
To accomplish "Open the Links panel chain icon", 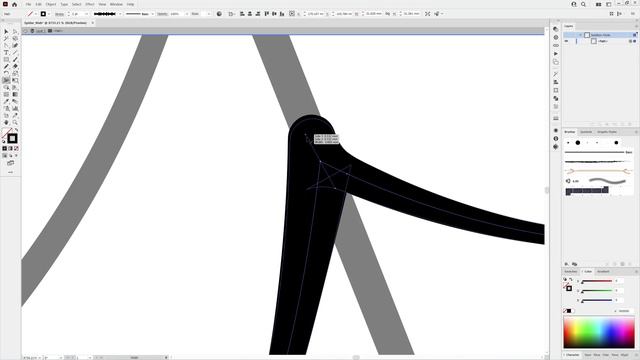I will coord(556,45).
